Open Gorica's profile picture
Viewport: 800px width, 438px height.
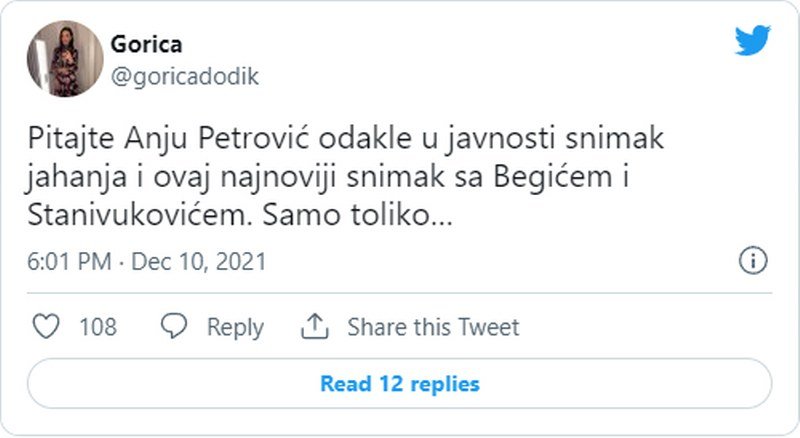pos(65,58)
